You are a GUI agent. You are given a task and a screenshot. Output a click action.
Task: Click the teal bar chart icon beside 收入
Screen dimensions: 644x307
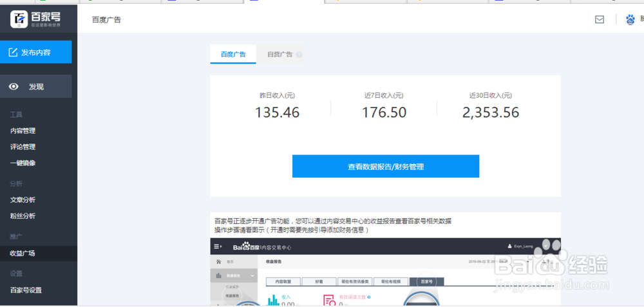[x=273, y=301]
